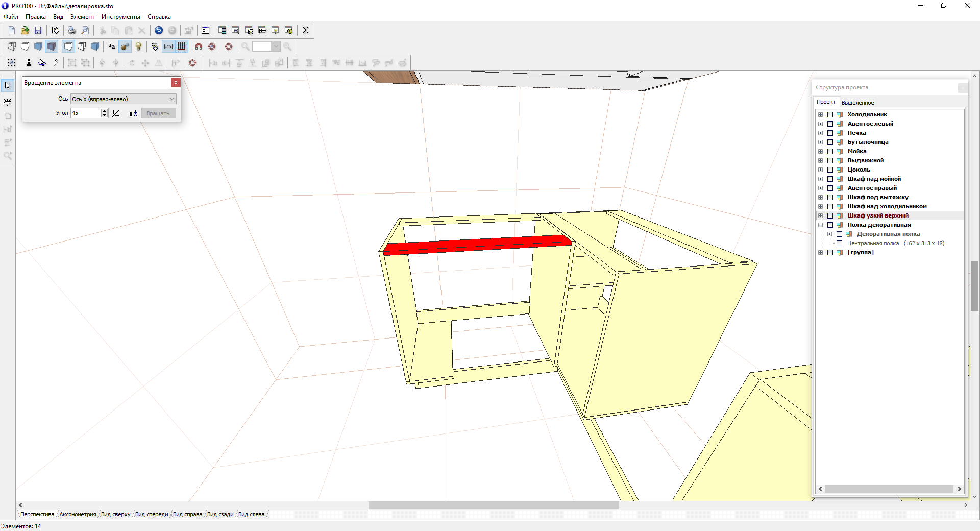This screenshot has height=531, width=980.
Task: Save the current project
Action: coord(38,30)
